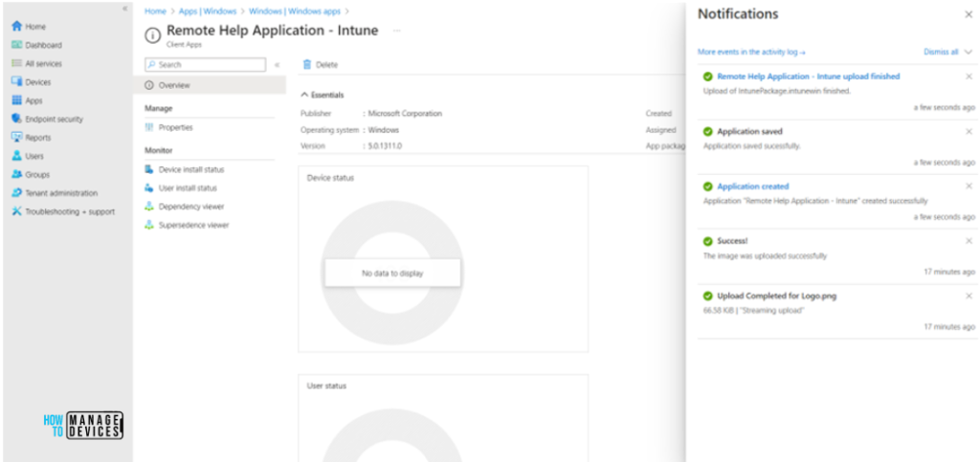Dismiss Upload Completed for Logo.png notification
Screen dimensions: 980x462
(969, 296)
